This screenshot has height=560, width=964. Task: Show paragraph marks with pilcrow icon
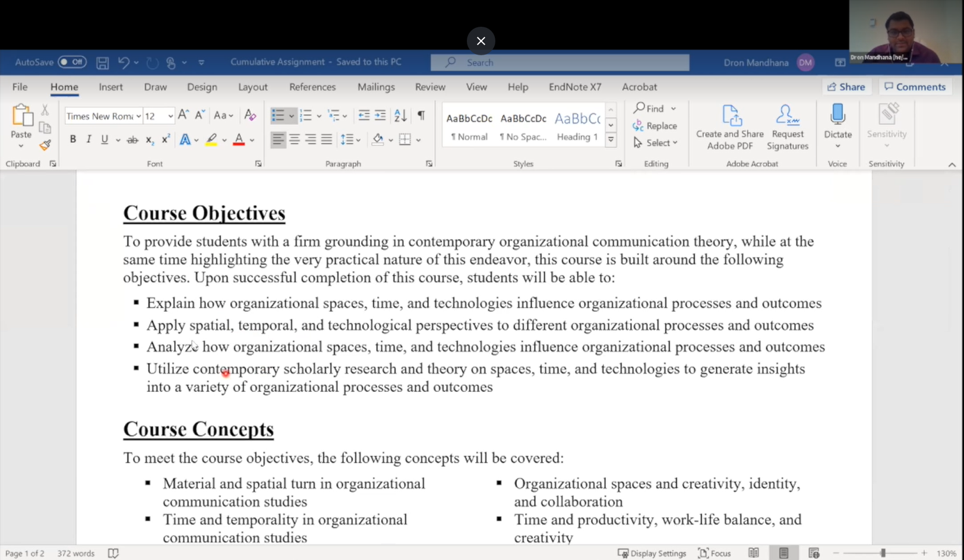pos(421,116)
